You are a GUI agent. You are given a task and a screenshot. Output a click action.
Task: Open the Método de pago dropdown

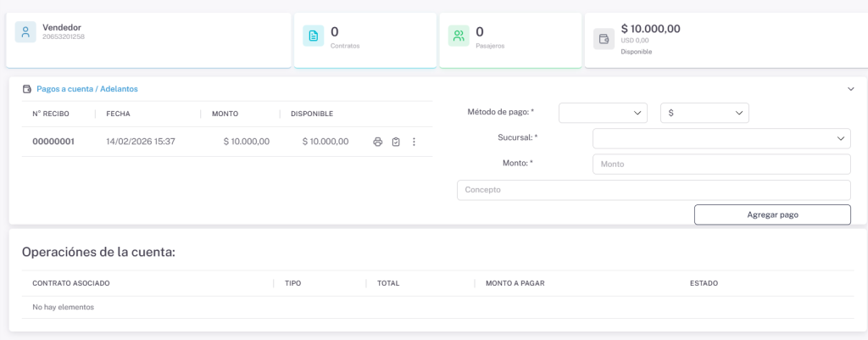pyautogui.click(x=603, y=113)
